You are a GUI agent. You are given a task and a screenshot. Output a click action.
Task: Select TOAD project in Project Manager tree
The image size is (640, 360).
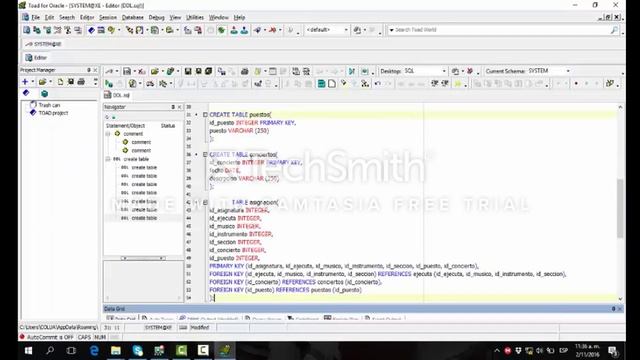pyautogui.click(x=53, y=113)
